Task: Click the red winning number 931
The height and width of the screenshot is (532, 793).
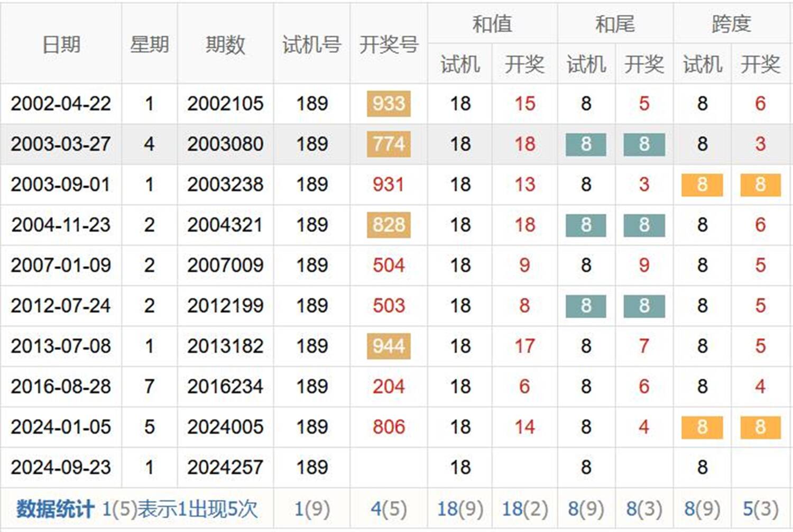Action: click(x=389, y=185)
